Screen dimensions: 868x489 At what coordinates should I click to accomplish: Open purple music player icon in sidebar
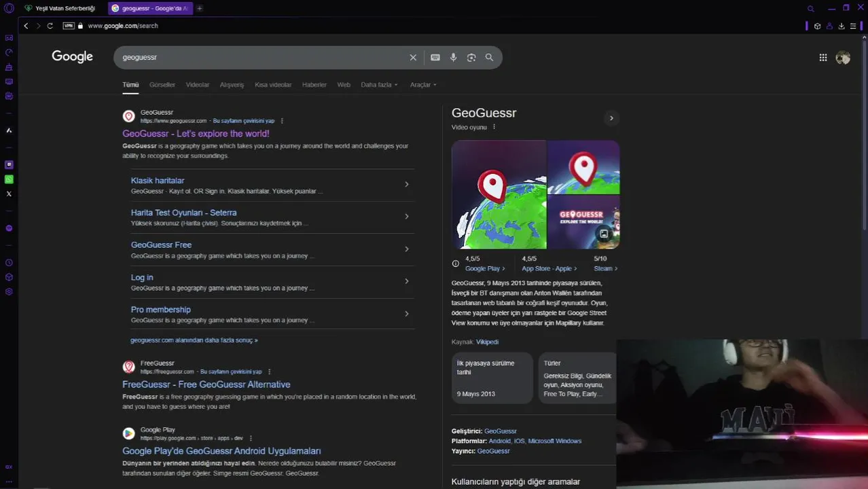pos(9,228)
